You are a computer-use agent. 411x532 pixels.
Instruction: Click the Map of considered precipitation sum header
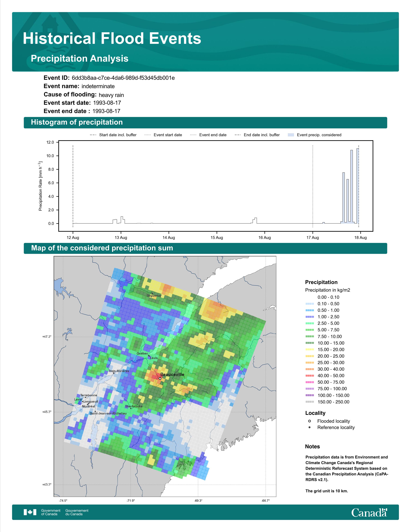[205, 248]
